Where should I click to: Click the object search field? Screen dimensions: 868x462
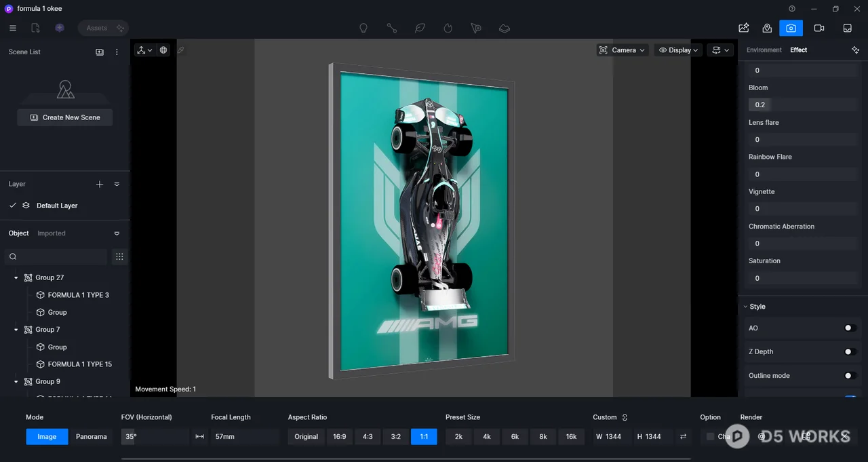pos(56,256)
